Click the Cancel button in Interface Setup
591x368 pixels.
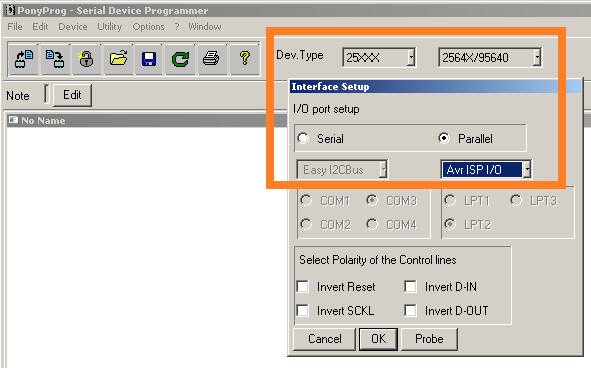coord(325,339)
